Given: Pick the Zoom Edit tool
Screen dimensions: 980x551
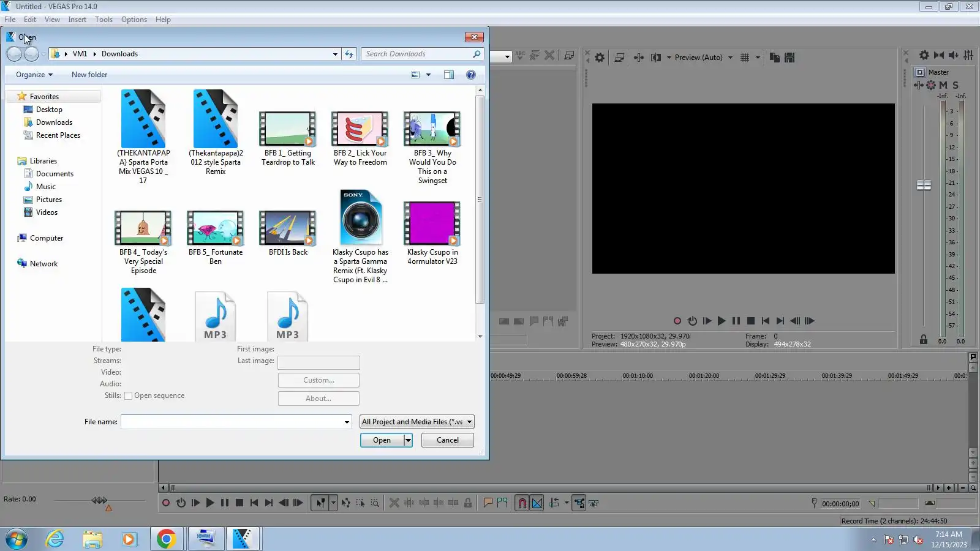Looking at the screenshot, I should tap(375, 503).
